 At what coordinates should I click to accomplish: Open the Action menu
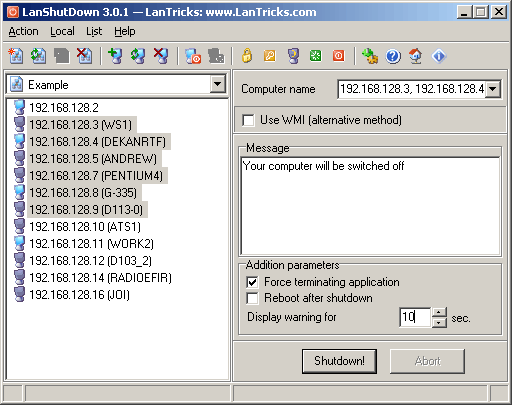(23, 31)
